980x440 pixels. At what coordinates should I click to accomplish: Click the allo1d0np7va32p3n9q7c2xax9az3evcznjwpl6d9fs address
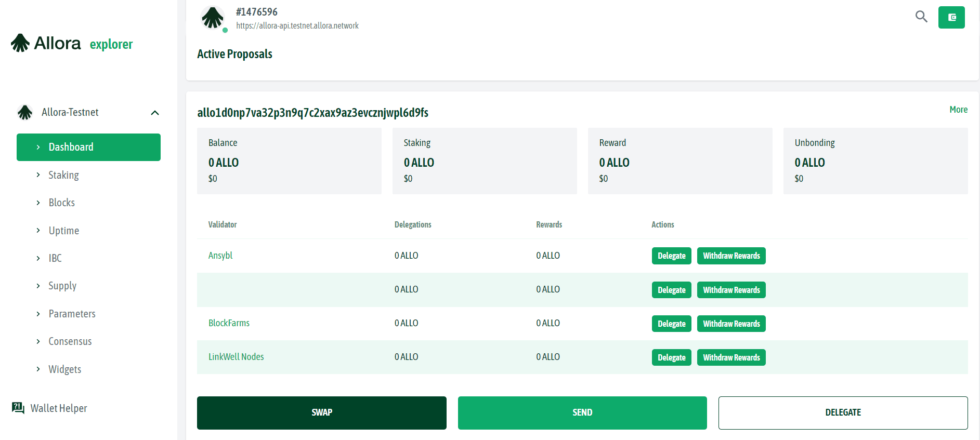point(312,113)
